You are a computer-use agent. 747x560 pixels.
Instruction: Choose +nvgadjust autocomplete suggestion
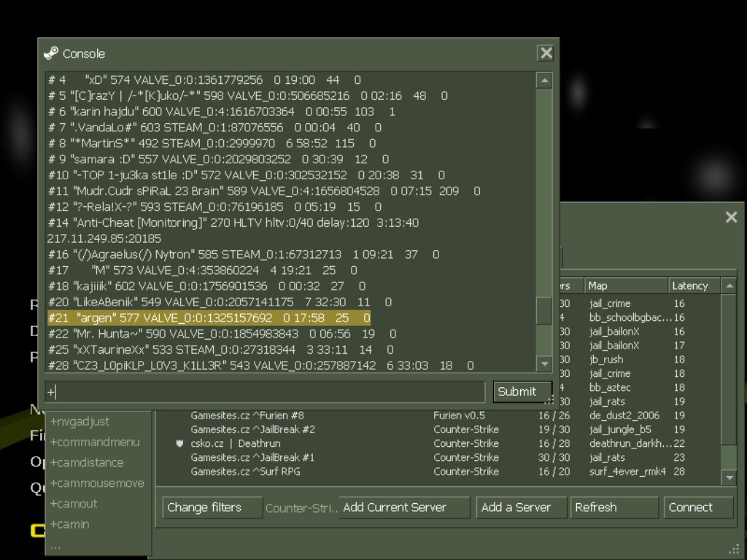coord(98,421)
